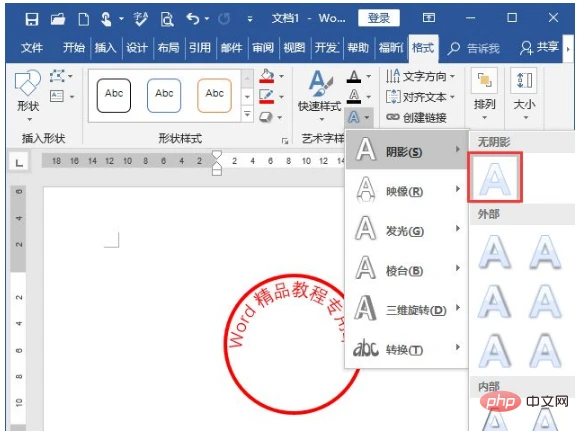The height and width of the screenshot is (434, 579).
Task: Click the Save icon in quick access toolbar
Action: pyautogui.click(x=32, y=18)
